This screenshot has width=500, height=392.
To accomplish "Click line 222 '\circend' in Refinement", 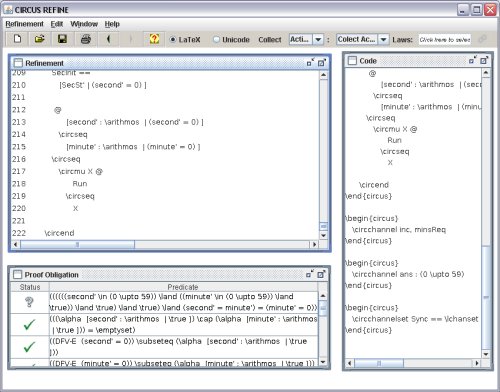I will click(59, 233).
